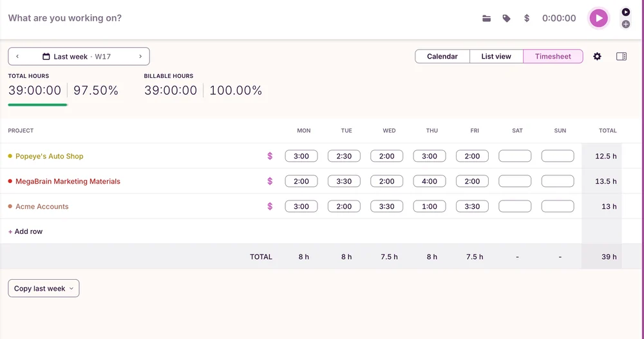Open timesheet settings gear icon
The height and width of the screenshot is (339, 644).
[597, 56]
